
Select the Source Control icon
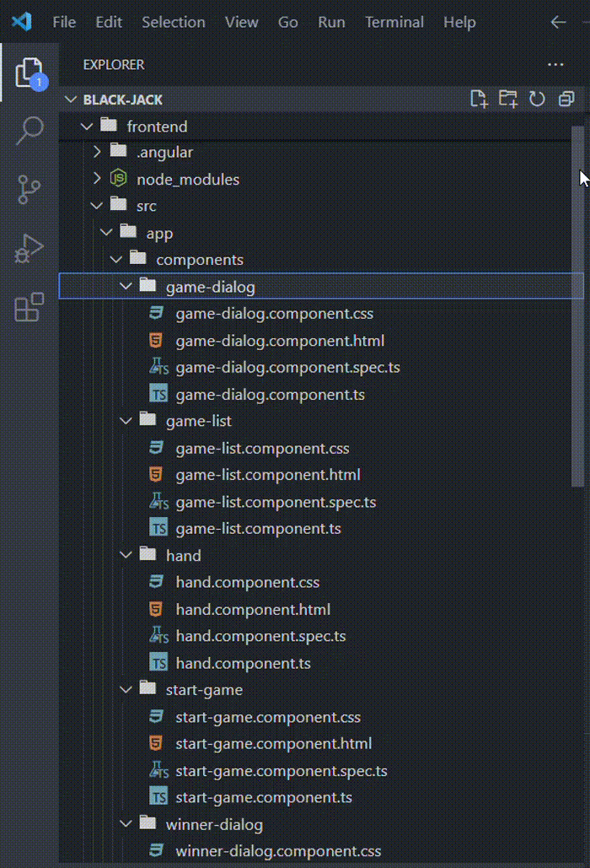point(29,189)
